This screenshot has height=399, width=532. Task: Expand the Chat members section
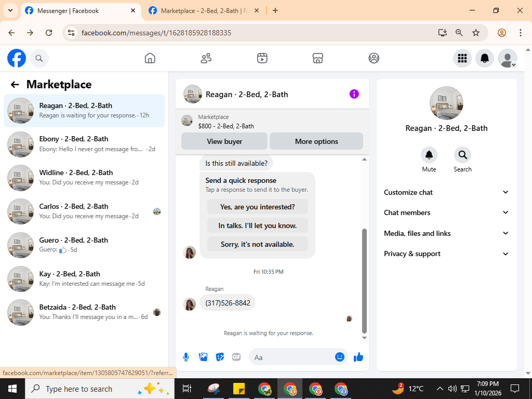[x=446, y=212]
